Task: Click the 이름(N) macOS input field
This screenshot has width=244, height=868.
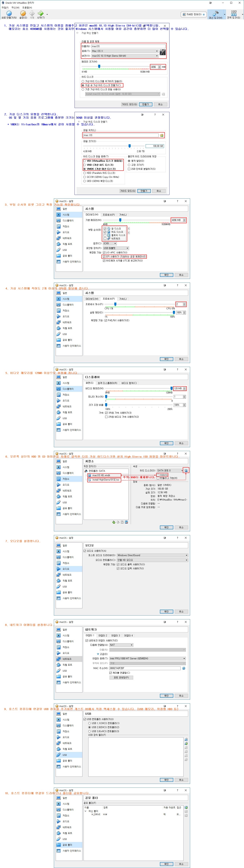Action: coord(128,46)
